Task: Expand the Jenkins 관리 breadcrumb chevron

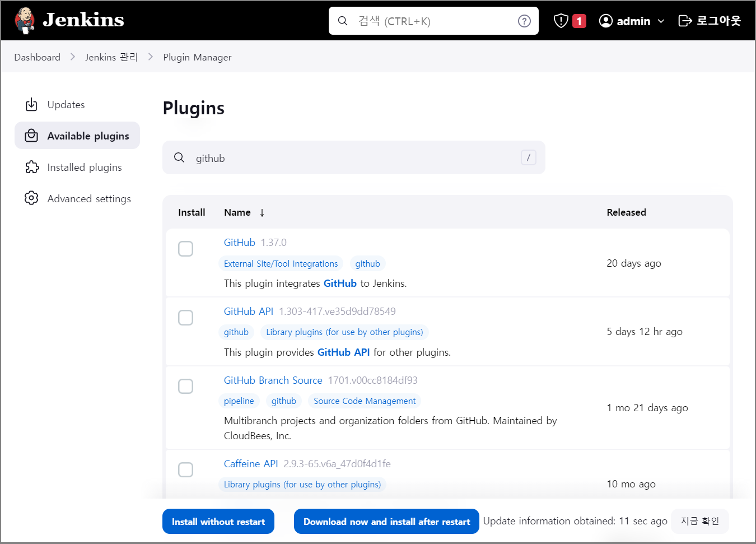Action: (151, 57)
